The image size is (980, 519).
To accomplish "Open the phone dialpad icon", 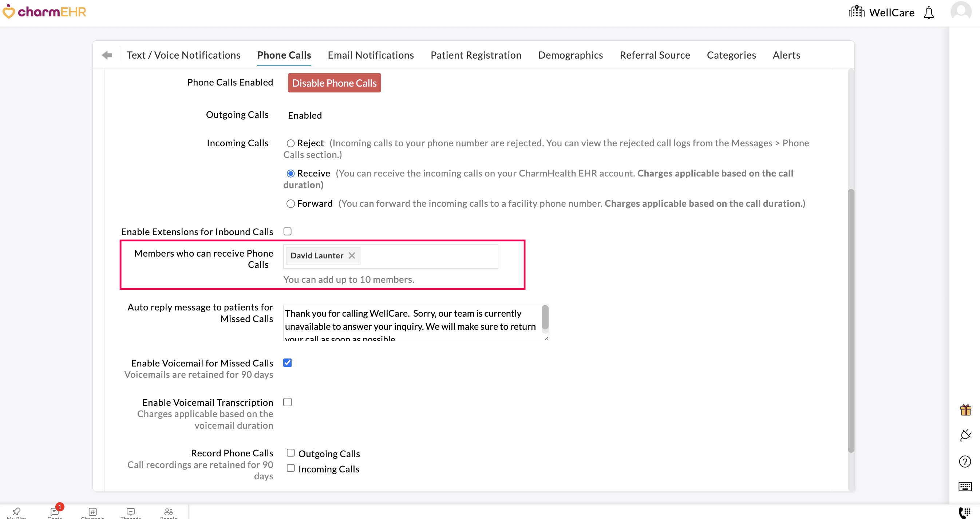I will pos(965,512).
